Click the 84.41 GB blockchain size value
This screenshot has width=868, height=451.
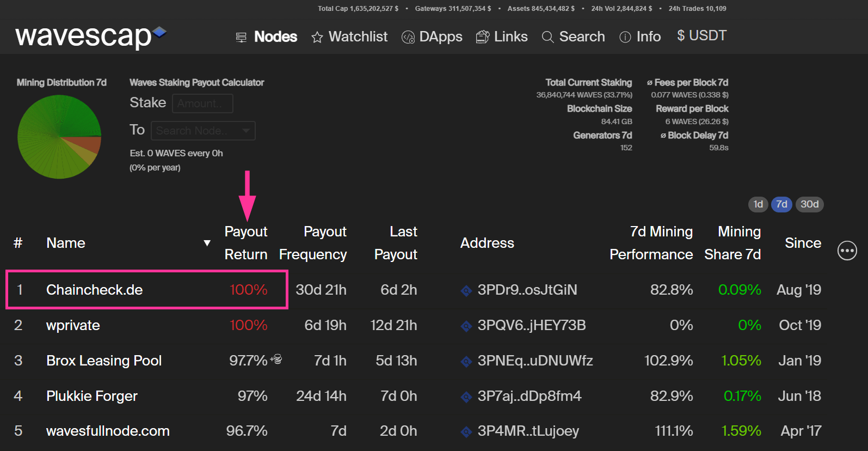[x=617, y=121]
